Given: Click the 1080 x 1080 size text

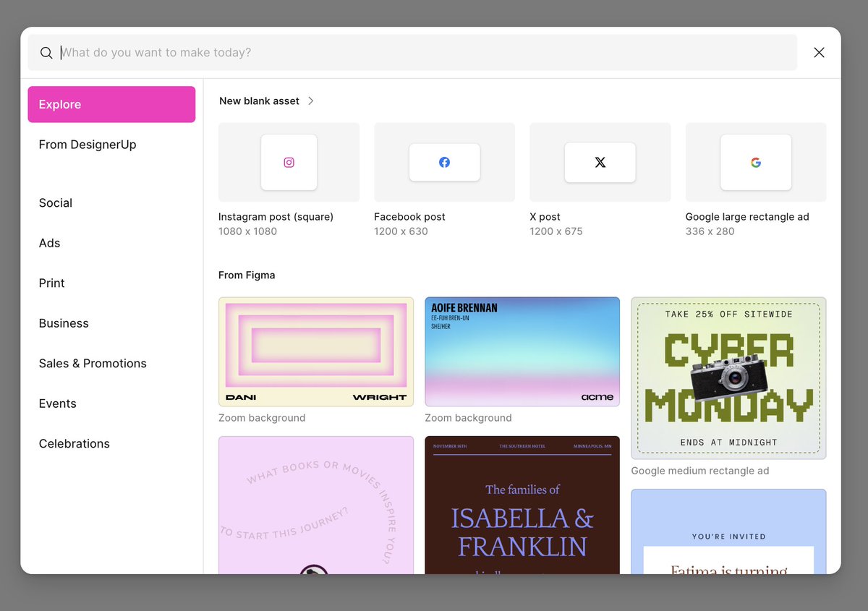Looking at the screenshot, I should click(247, 231).
